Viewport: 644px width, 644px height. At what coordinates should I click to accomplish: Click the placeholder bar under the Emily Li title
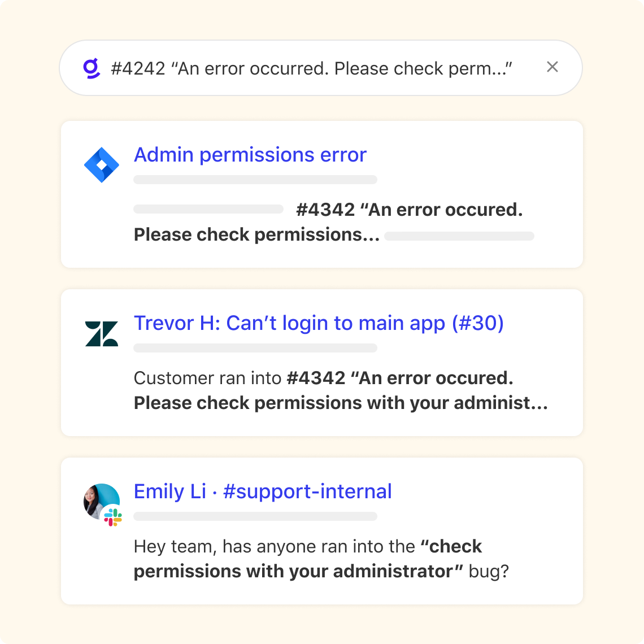pyautogui.click(x=255, y=516)
